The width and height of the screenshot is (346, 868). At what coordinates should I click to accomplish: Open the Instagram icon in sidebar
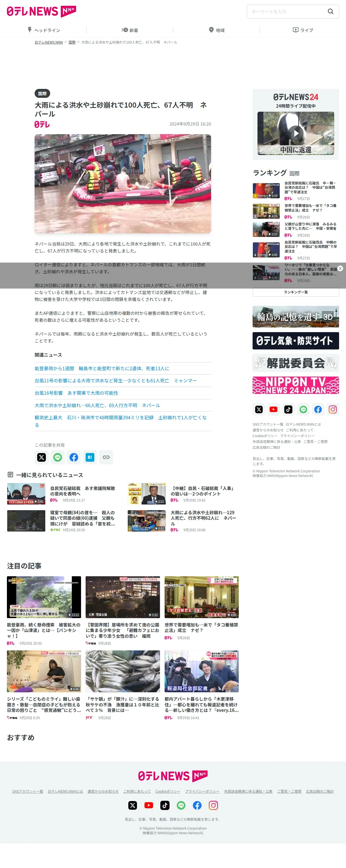pos(333,409)
